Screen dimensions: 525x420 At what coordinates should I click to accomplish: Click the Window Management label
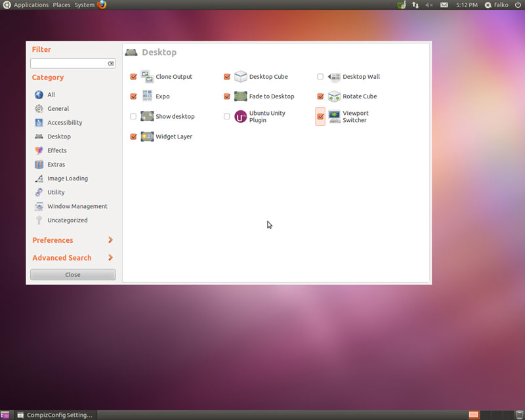pyautogui.click(x=77, y=206)
